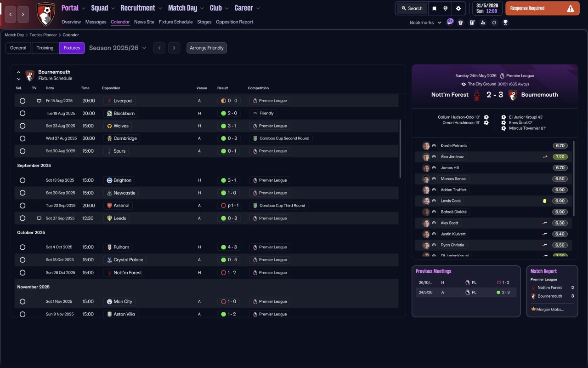This screenshot has height=368, width=588.
Task: Open the Season 2025/26 dropdown
Action: [x=118, y=48]
